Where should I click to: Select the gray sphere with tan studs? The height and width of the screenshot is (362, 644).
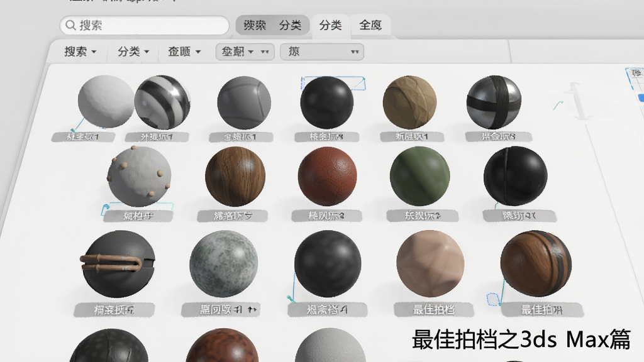point(139,177)
